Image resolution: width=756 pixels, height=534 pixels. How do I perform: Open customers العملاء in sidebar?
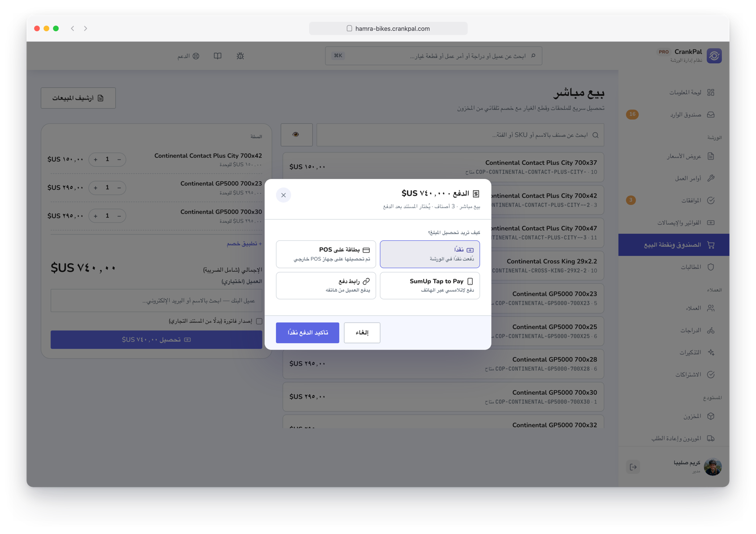[x=674, y=308]
